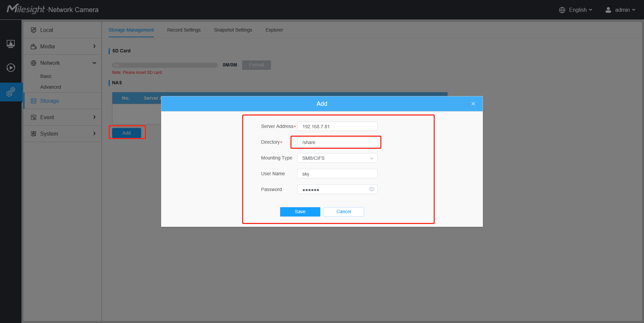
Task: Click the Directory input field
Action: 337,142
